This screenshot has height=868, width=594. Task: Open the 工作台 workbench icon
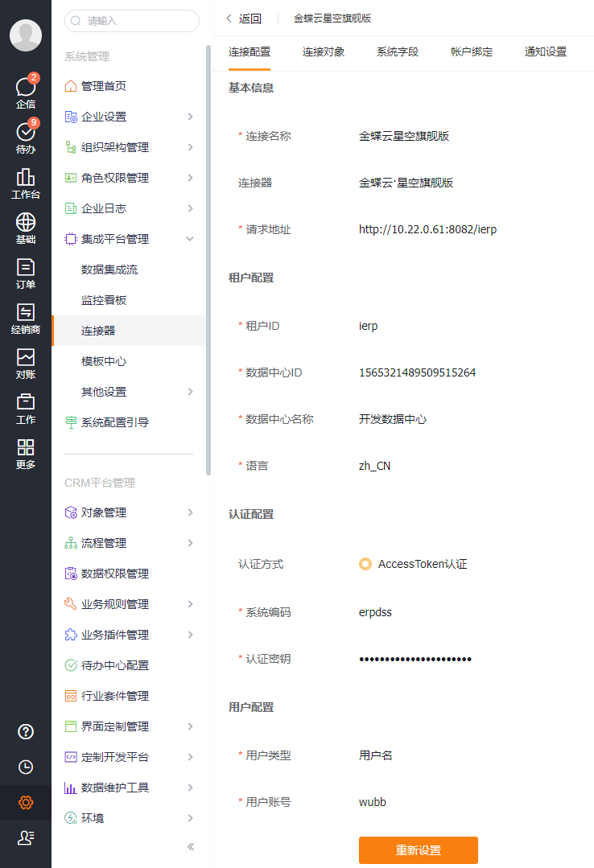tap(26, 177)
